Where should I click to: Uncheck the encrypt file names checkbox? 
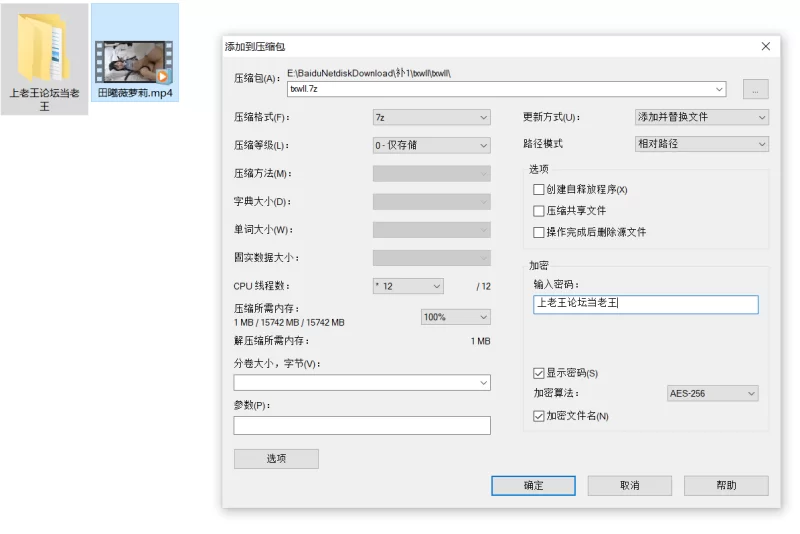[539, 415]
